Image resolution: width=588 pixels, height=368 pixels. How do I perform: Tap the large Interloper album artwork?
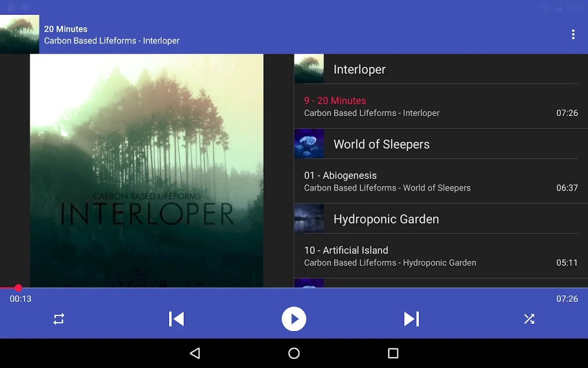(147, 171)
